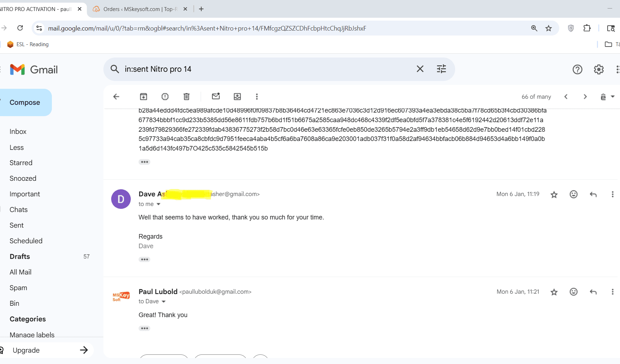The width and height of the screenshot is (620, 364).
Task: Switch to the Orders MSkeysoft.com tab
Action: coord(140,9)
